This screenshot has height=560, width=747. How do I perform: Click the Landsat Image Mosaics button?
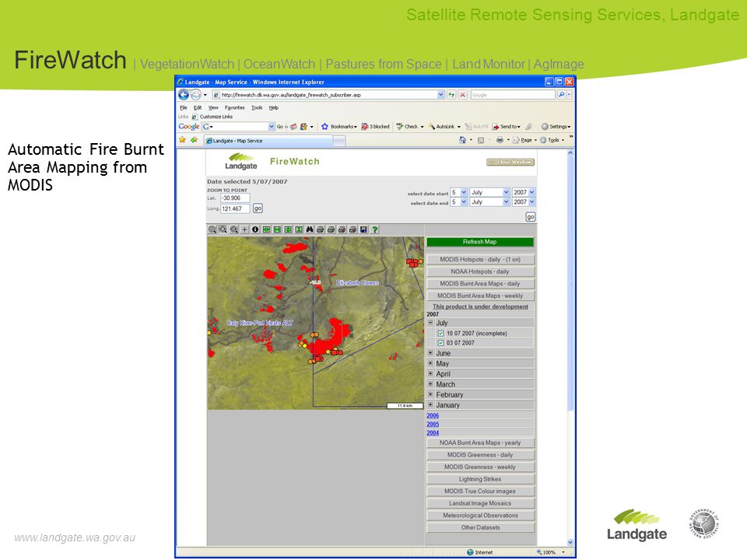(480, 503)
